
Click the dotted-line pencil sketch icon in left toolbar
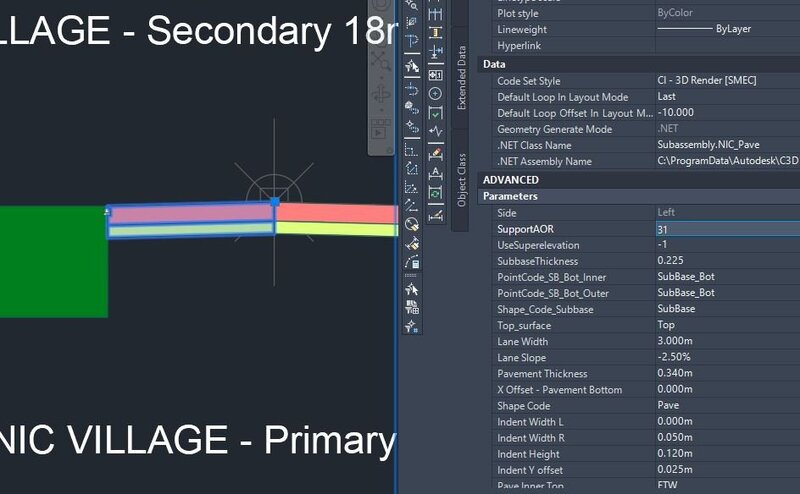[411, 22]
